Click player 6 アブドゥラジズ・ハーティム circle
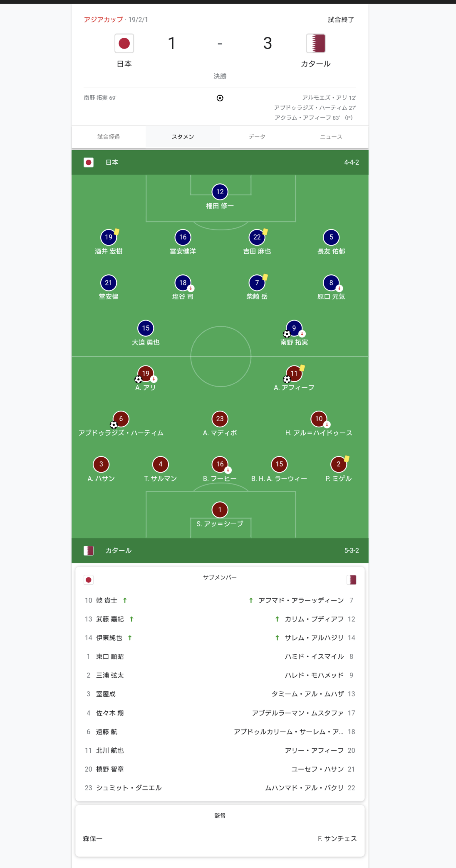The width and height of the screenshot is (456, 868). pos(121,419)
